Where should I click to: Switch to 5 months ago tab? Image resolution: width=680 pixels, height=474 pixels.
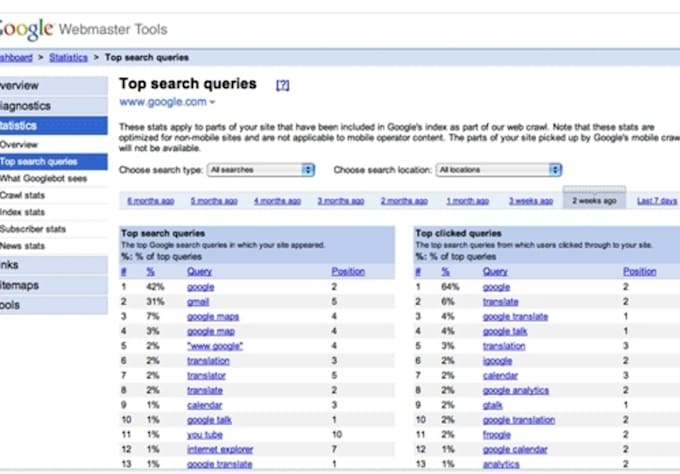pyautogui.click(x=214, y=201)
